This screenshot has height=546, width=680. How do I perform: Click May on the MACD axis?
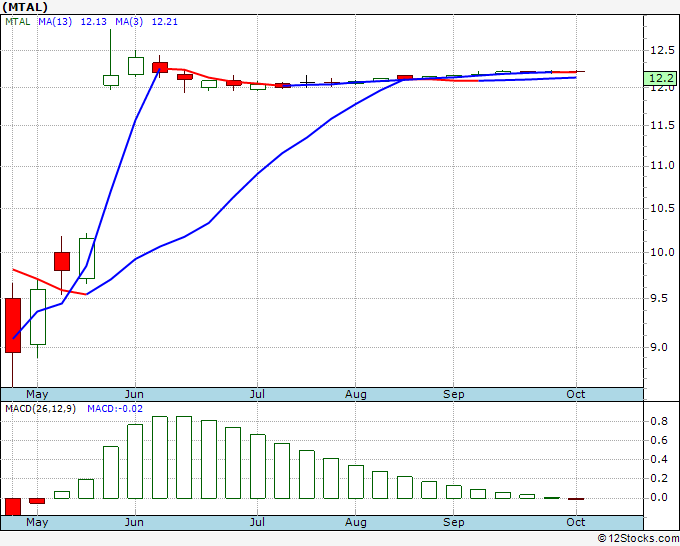pyautogui.click(x=37, y=522)
